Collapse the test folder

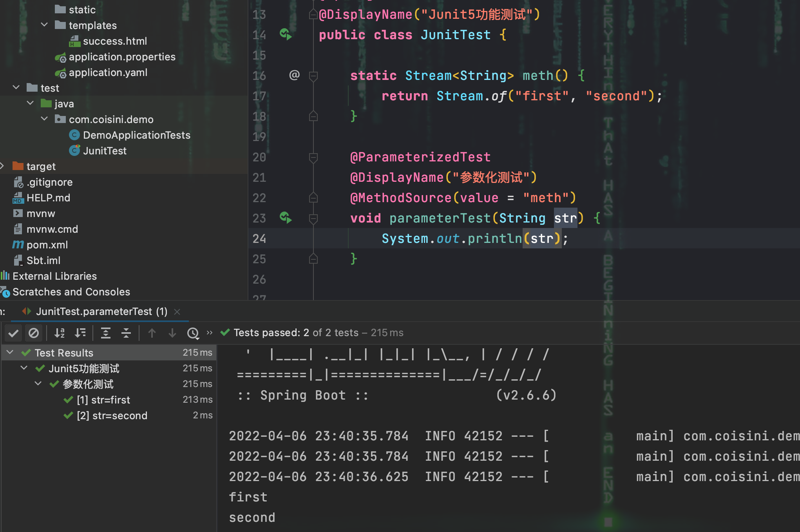16,88
